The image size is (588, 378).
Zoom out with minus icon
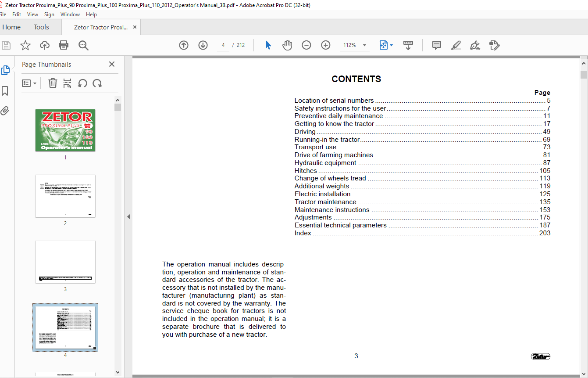306,45
